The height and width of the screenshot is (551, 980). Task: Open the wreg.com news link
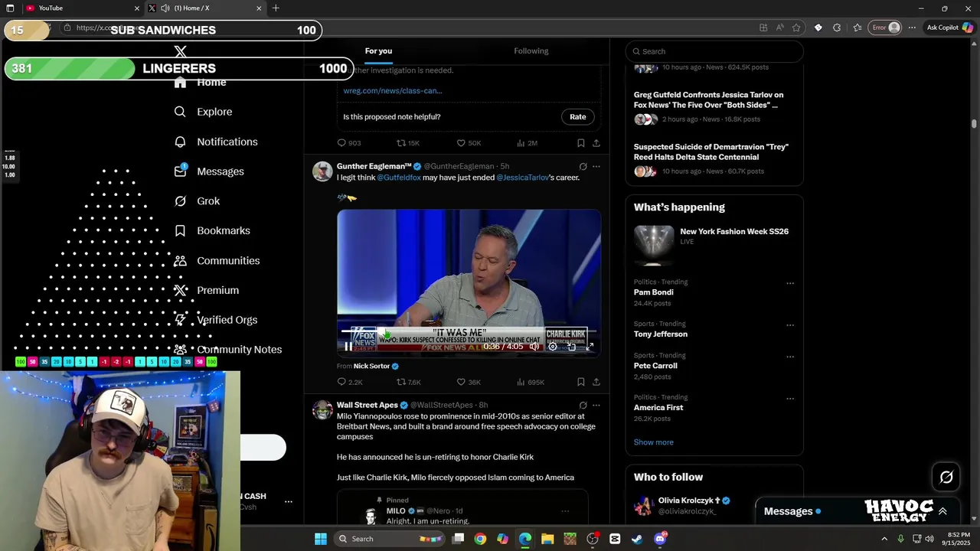pos(393,90)
